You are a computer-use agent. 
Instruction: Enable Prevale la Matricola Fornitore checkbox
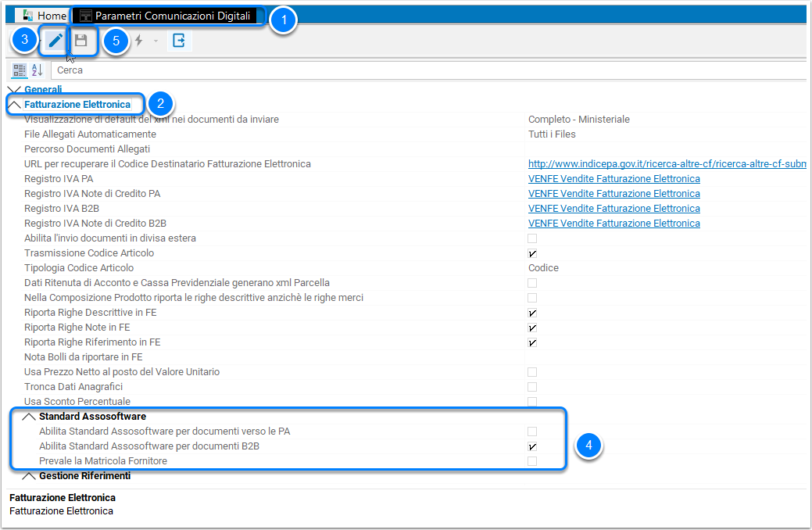click(532, 461)
